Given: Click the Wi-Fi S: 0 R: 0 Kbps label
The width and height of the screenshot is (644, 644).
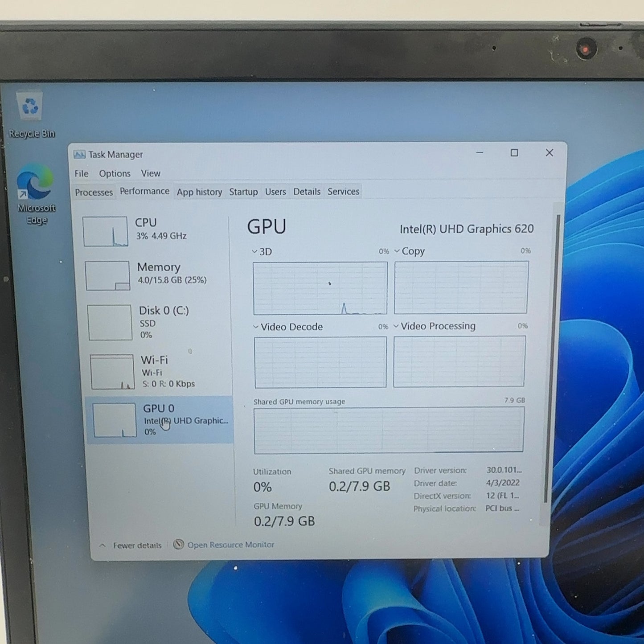Looking at the screenshot, I should [168, 384].
